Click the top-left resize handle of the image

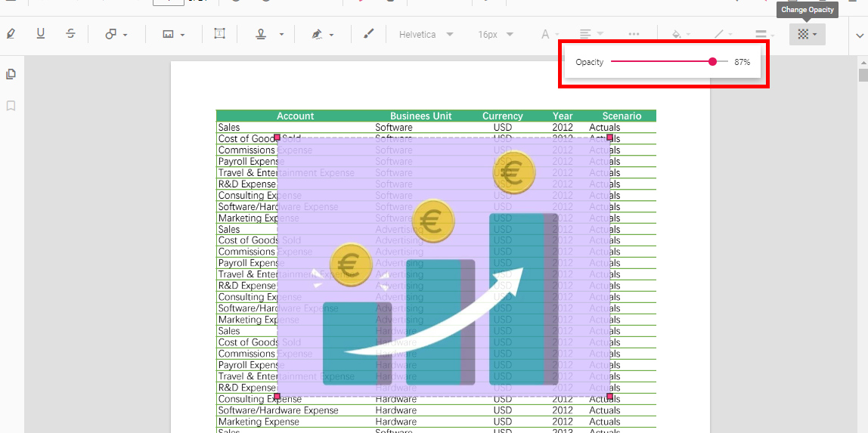(x=277, y=138)
